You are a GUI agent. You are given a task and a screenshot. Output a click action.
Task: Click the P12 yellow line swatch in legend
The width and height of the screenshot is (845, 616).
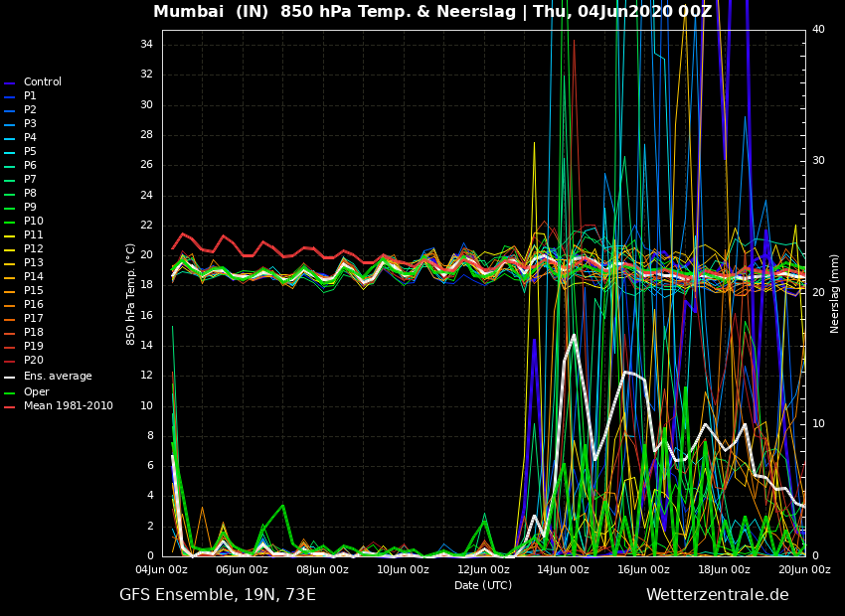pos(9,249)
